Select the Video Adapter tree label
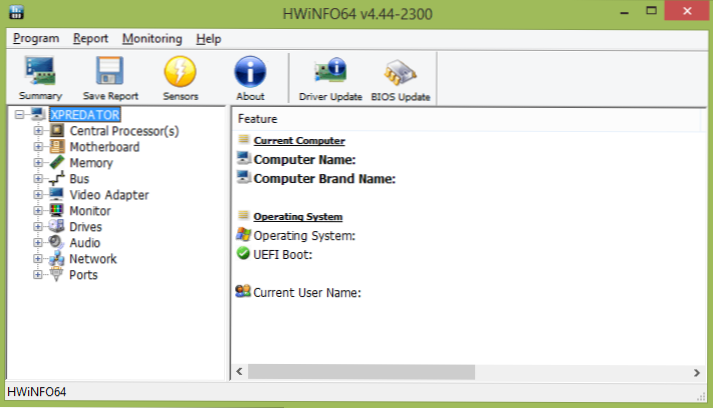The image size is (713, 408). point(109,195)
